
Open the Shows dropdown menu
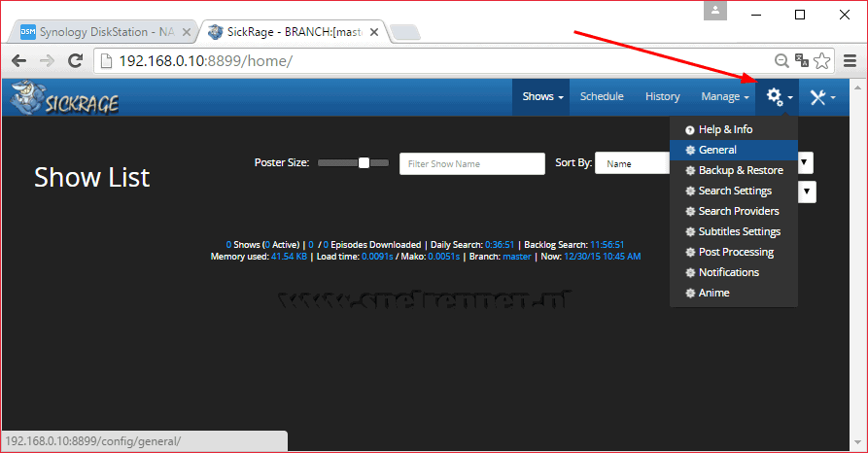(x=542, y=97)
